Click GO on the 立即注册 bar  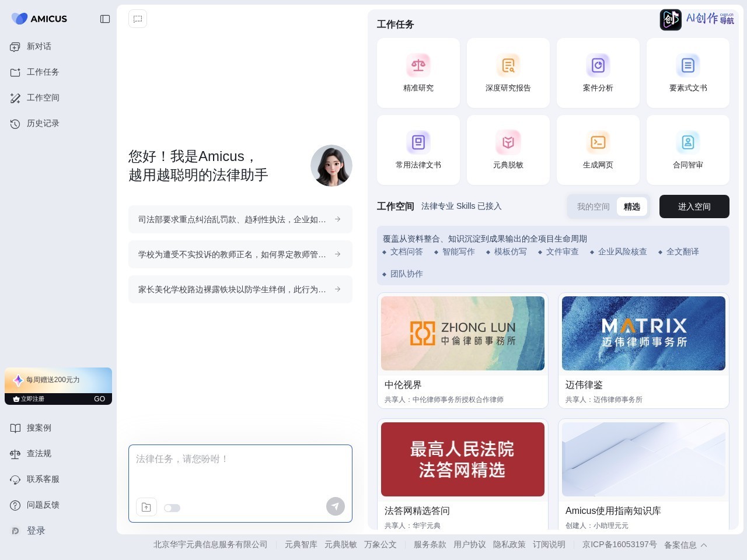99,399
